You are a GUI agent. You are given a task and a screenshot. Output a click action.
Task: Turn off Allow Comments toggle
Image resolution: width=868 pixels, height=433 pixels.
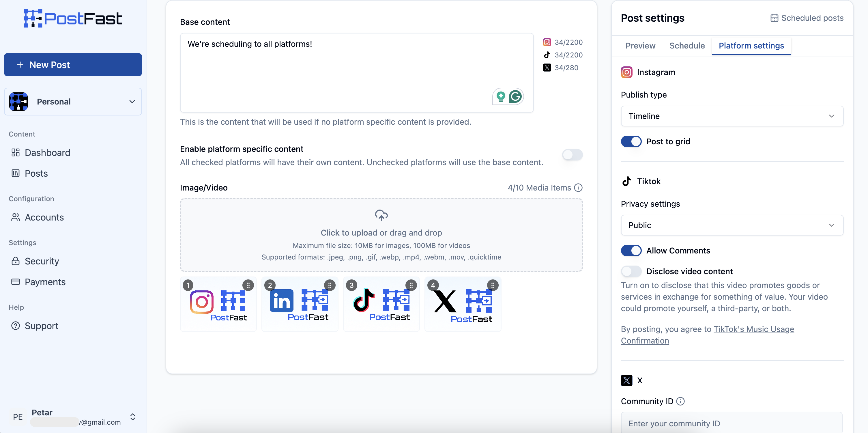pos(631,250)
